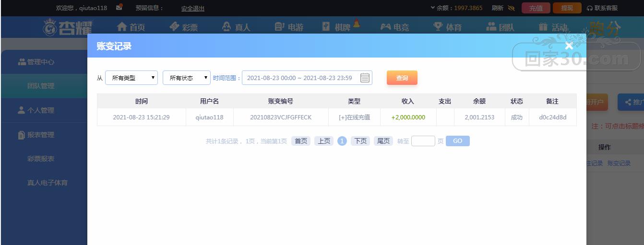Screen dimensions: 644x245
Task: Open the calendar date picker icon
Action: click(365, 78)
